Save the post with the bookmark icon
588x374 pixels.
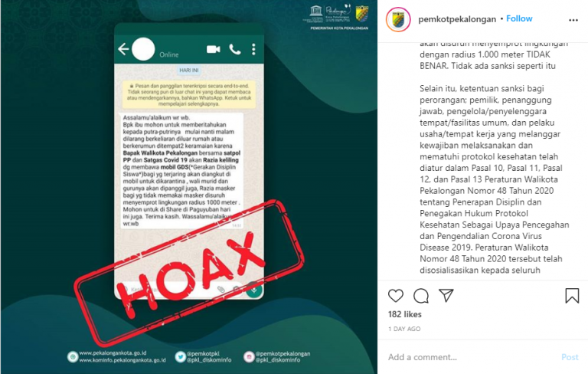[x=572, y=296]
